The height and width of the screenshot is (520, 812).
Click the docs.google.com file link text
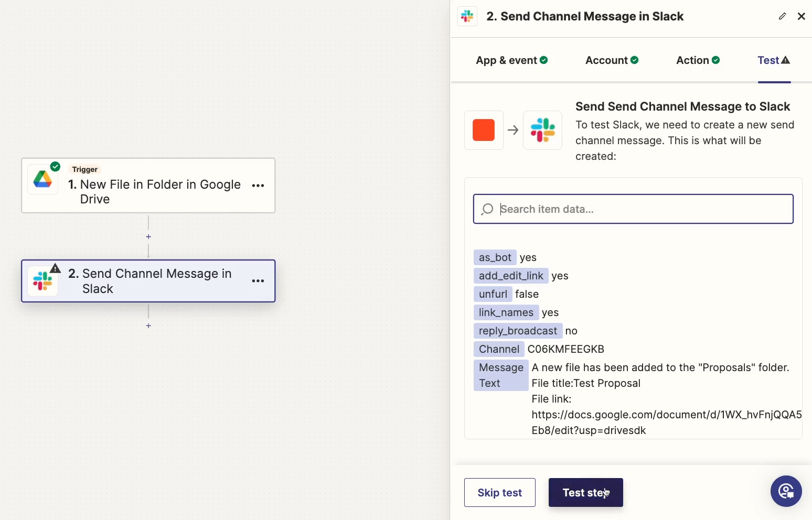click(667, 422)
